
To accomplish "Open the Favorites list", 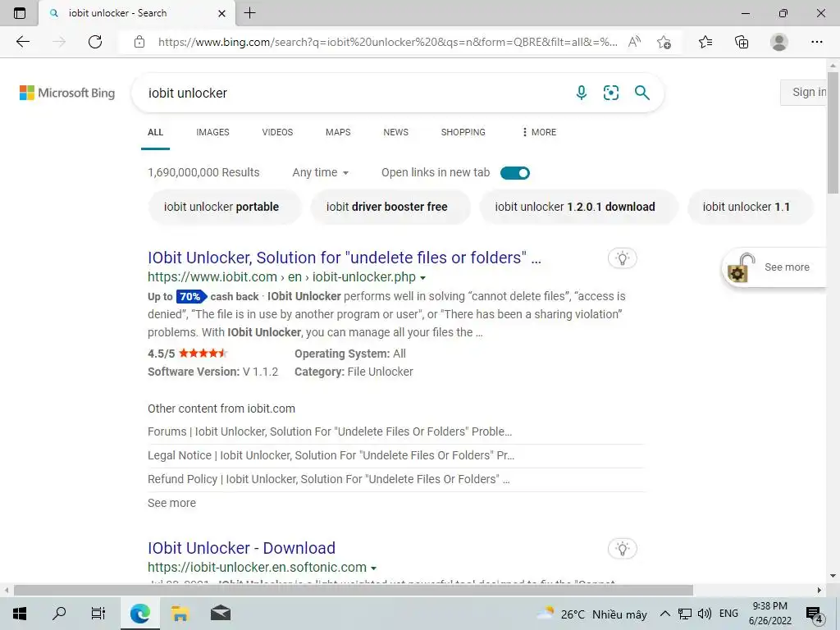I will [x=705, y=42].
